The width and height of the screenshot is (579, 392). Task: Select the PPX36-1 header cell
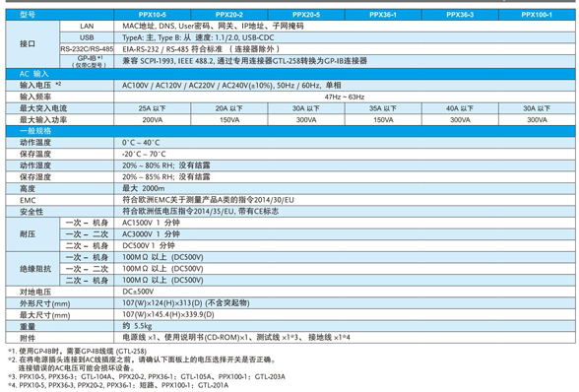383,15
